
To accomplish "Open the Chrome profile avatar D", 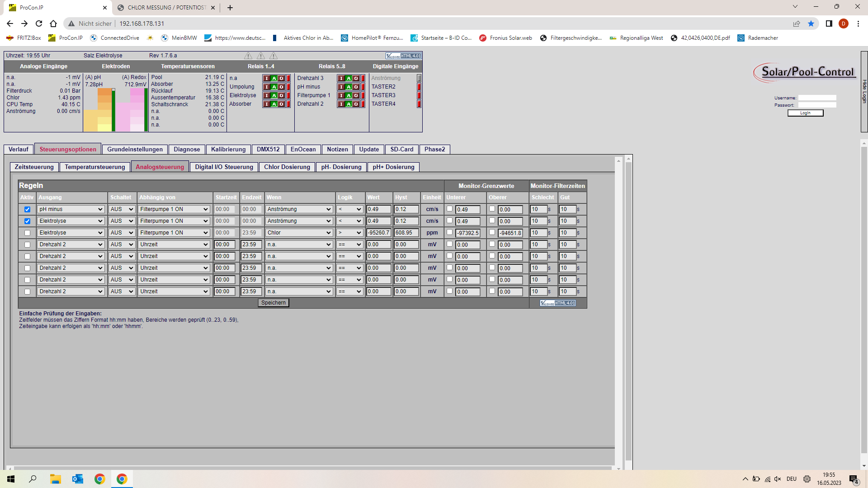I will (844, 23).
